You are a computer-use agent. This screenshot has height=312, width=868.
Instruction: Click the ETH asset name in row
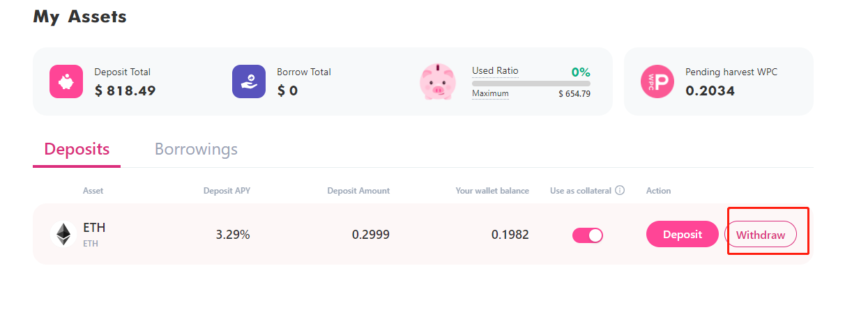(94, 228)
